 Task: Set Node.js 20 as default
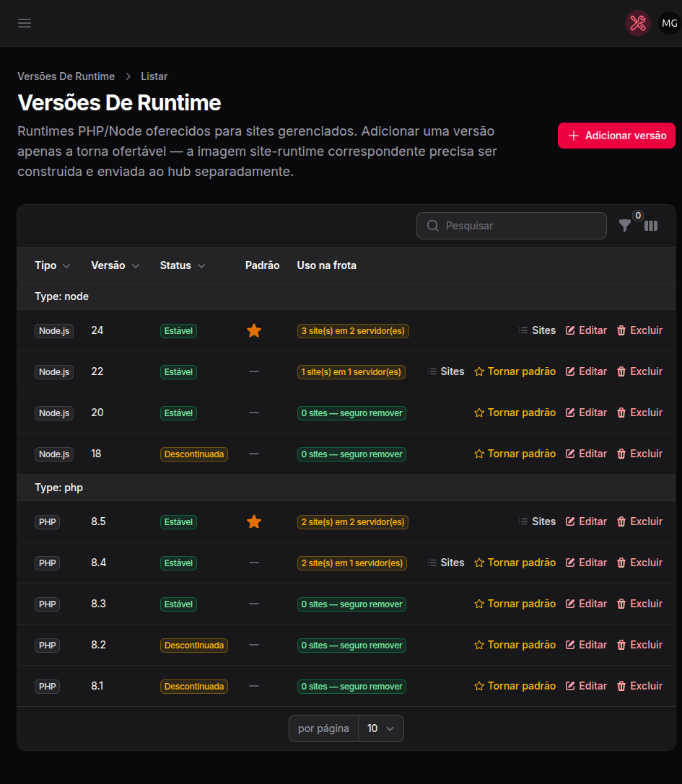click(x=515, y=413)
